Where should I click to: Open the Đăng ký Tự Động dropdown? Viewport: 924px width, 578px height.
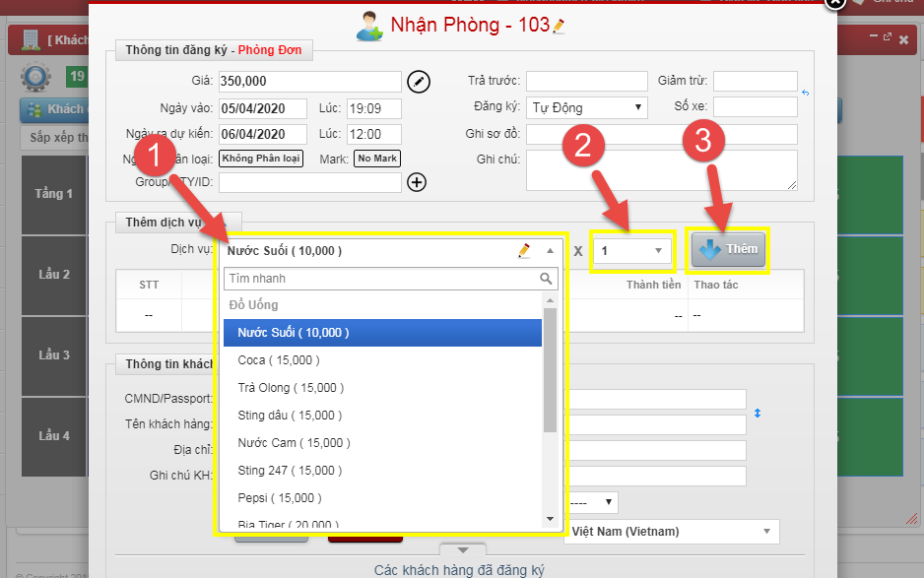click(x=587, y=107)
